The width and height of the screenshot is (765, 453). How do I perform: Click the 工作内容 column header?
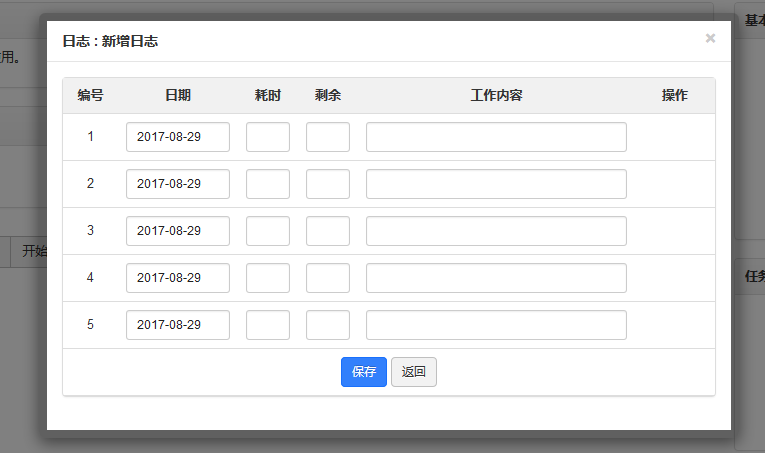click(x=497, y=95)
